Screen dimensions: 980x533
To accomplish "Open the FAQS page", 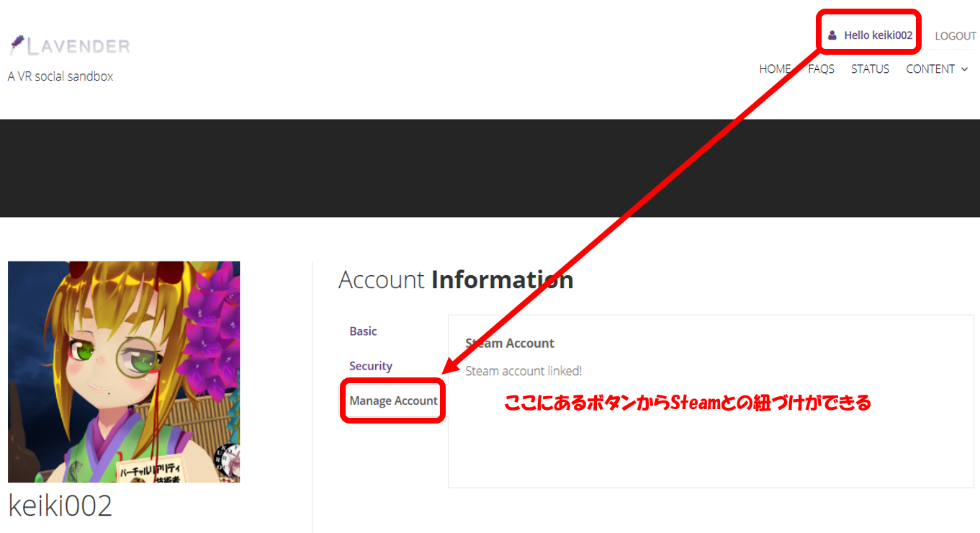I will (x=821, y=69).
